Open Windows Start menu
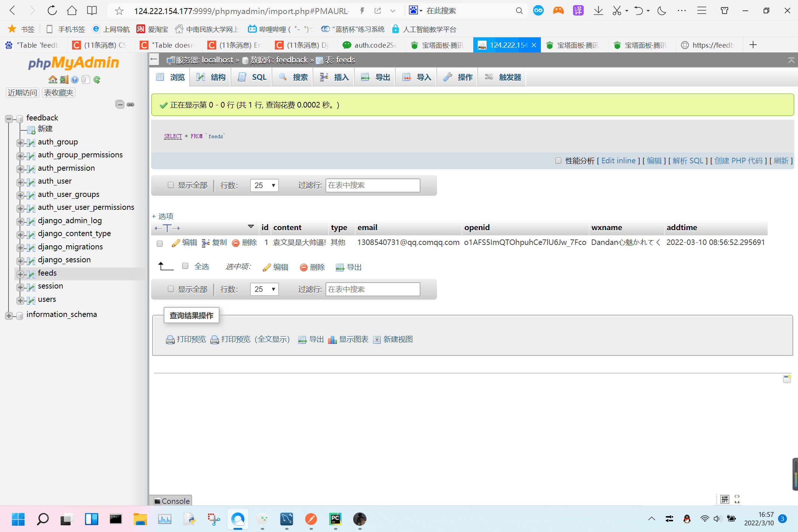Image resolution: width=798 pixels, height=532 pixels. click(x=18, y=519)
